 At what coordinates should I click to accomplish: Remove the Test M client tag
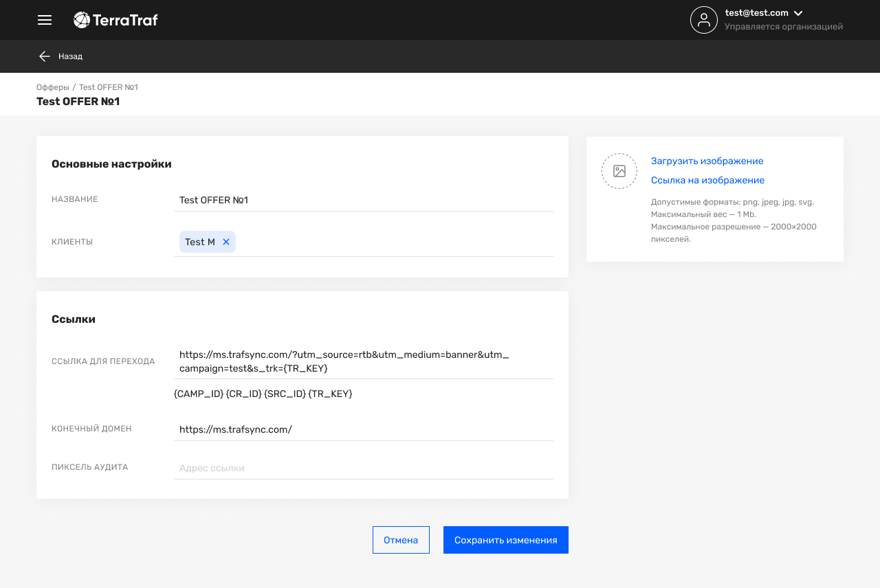(x=226, y=242)
